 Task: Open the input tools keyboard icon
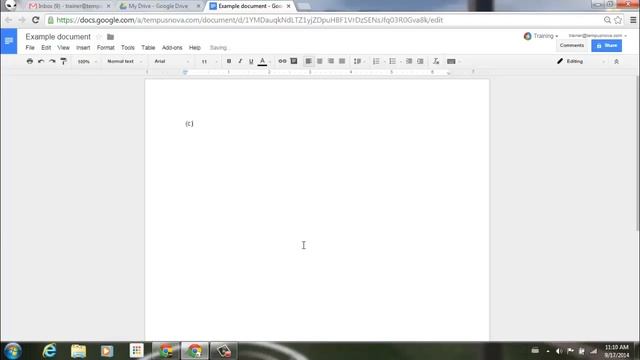click(451, 61)
